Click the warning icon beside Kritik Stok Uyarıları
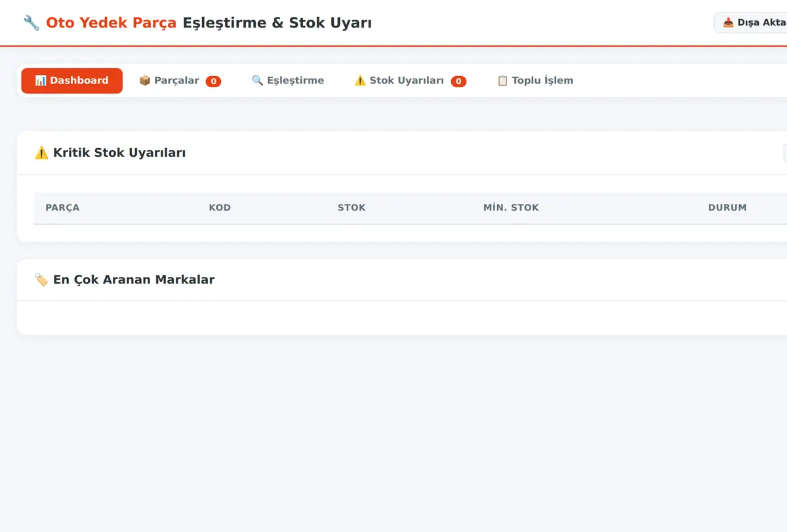 coord(41,153)
